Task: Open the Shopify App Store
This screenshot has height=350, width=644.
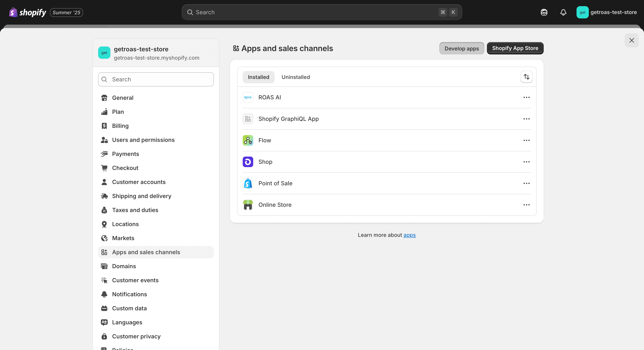Action: (515, 48)
